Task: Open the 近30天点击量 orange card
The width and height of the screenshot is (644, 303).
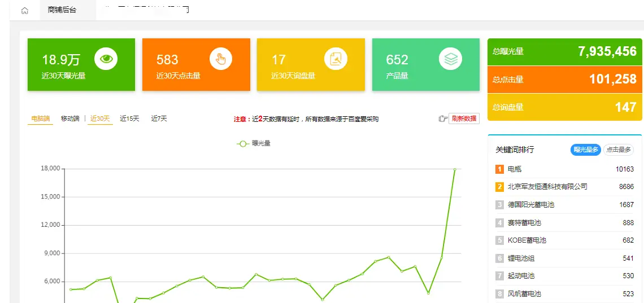Action: [x=197, y=65]
